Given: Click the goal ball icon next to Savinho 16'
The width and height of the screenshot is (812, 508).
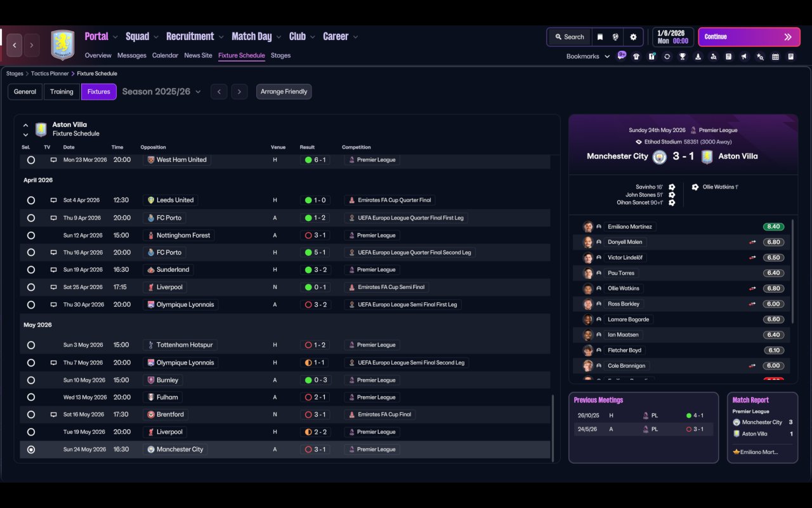Looking at the screenshot, I should [x=672, y=187].
